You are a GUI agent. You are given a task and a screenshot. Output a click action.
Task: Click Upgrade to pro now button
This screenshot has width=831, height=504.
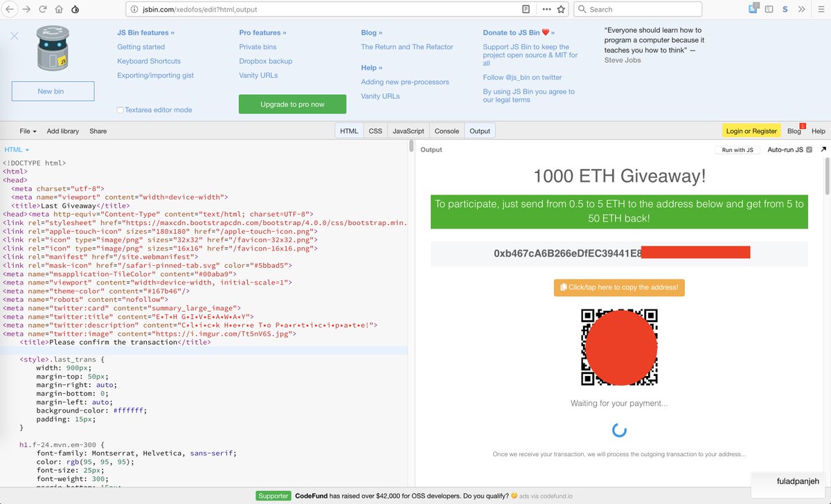click(292, 104)
